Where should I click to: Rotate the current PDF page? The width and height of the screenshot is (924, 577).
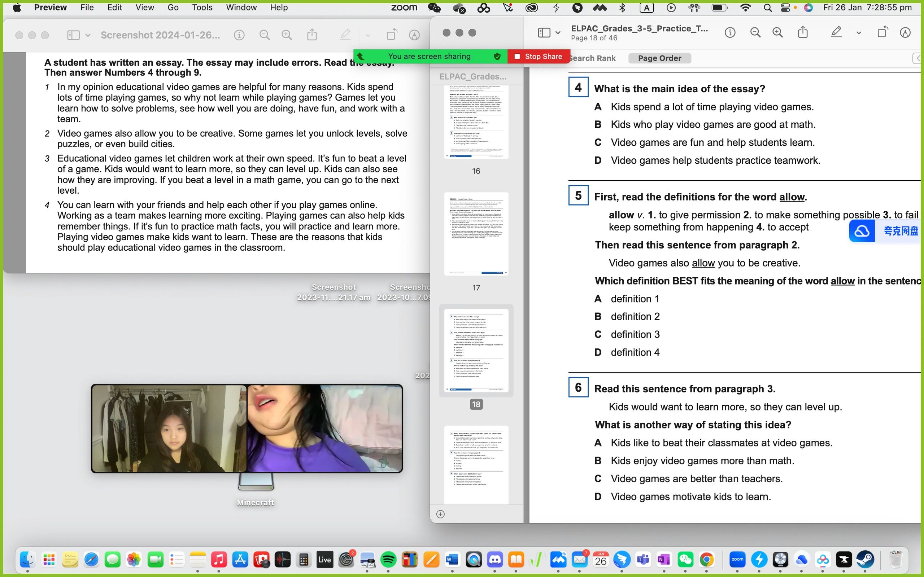(x=882, y=32)
